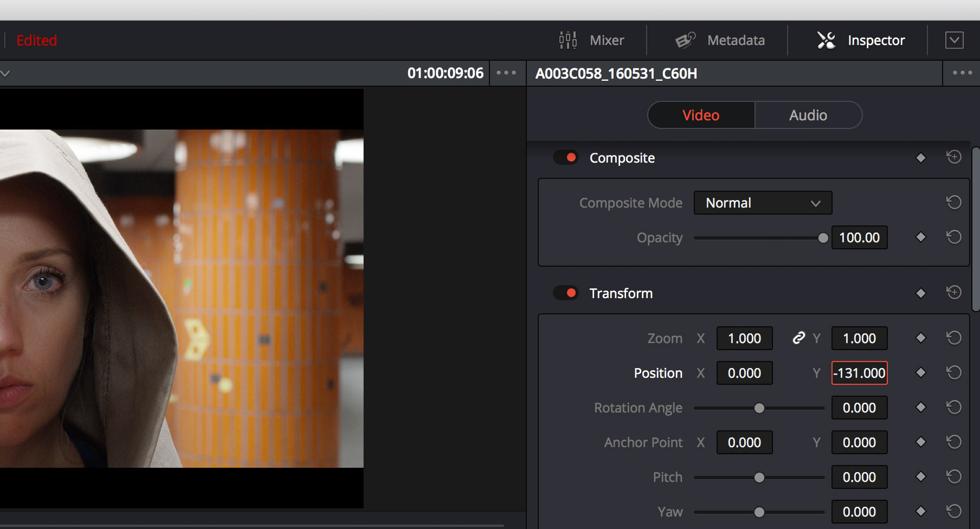Open the Metadata panel

click(720, 40)
